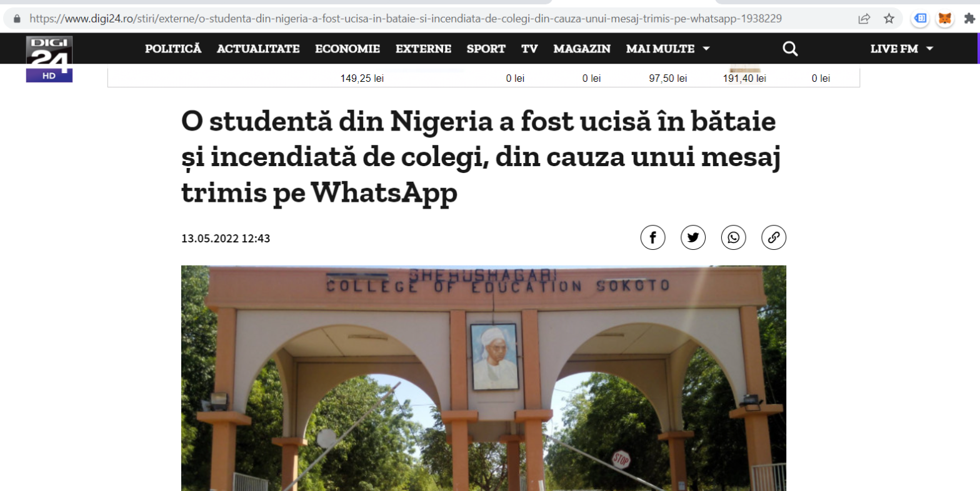
Task: Copy the article link icon
Action: click(774, 237)
